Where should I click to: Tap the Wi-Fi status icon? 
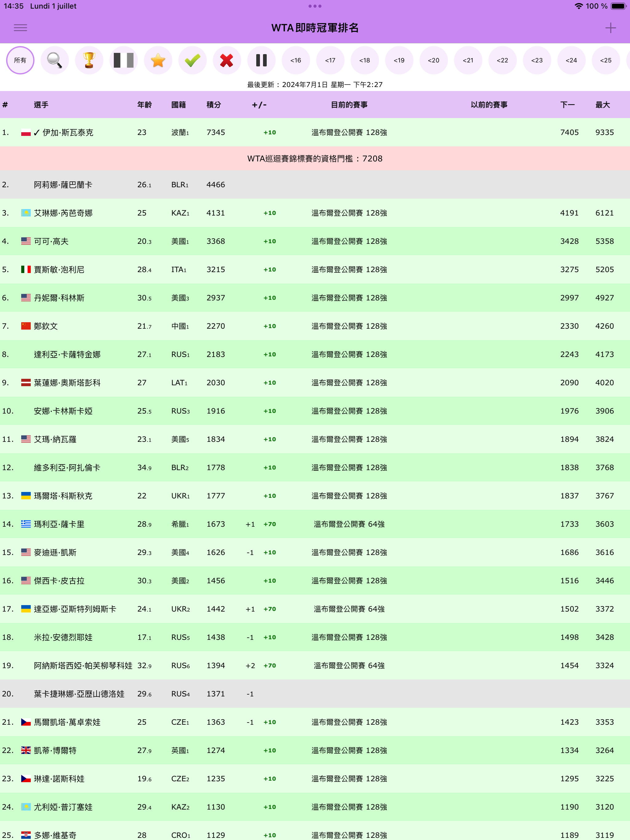[x=579, y=6]
